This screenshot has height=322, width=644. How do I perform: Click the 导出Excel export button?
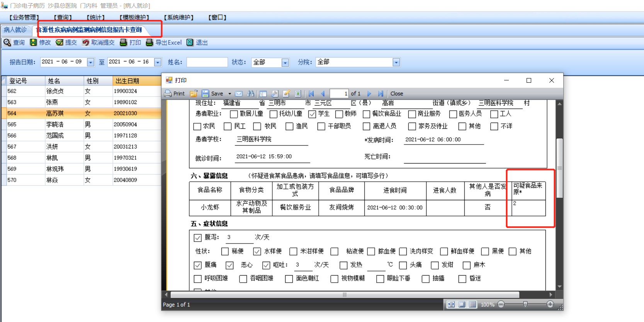pyautogui.click(x=164, y=43)
